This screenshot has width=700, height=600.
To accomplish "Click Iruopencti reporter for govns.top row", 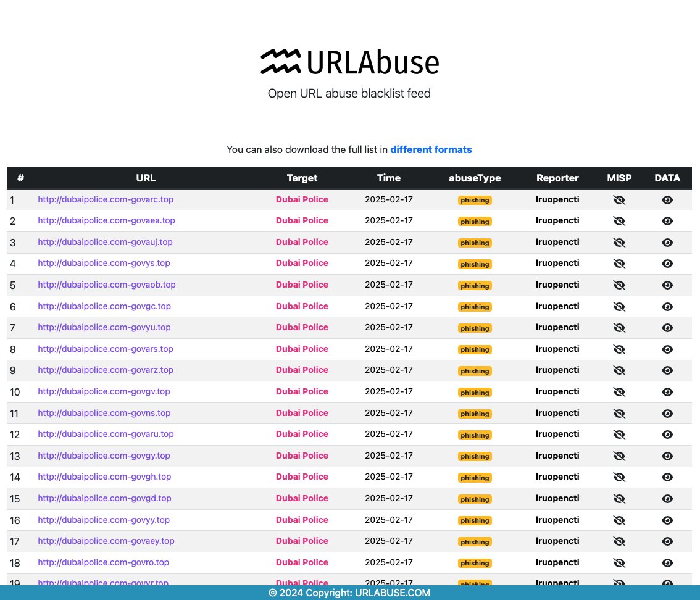I will click(557, 413).
